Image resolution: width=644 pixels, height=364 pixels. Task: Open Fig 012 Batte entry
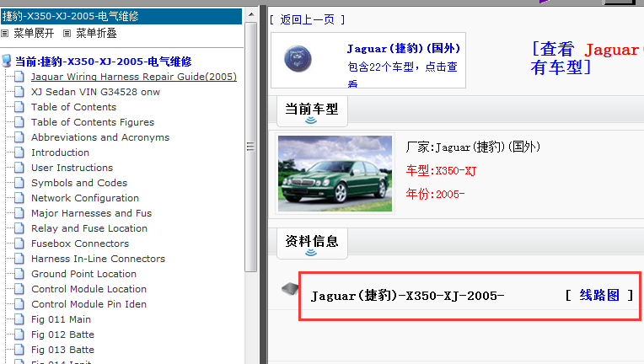pos(63,335)
